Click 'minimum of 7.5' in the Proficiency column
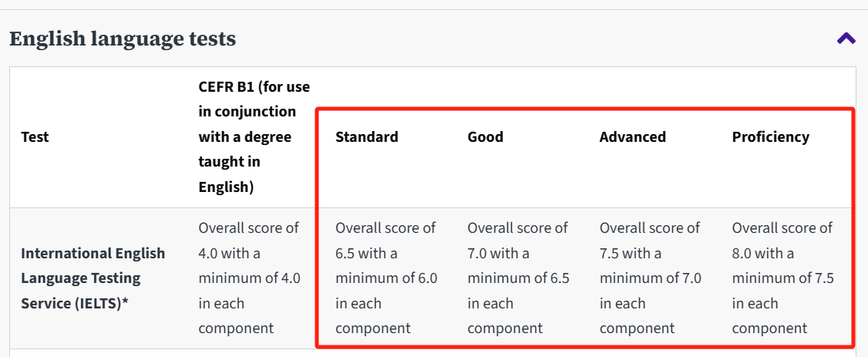This screenshot has width=868, height=357. point(782,278)
